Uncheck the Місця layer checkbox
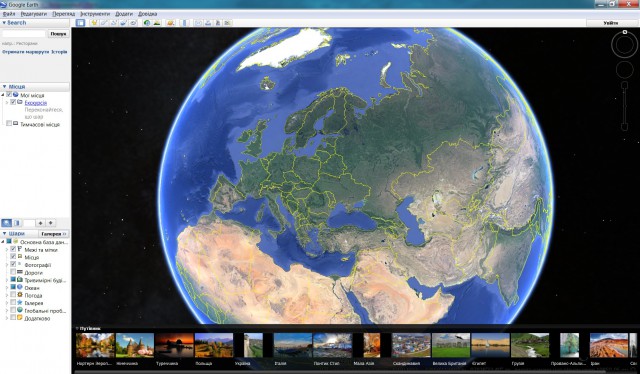Viewport: 640px width, 374px height. pos(13,257)
